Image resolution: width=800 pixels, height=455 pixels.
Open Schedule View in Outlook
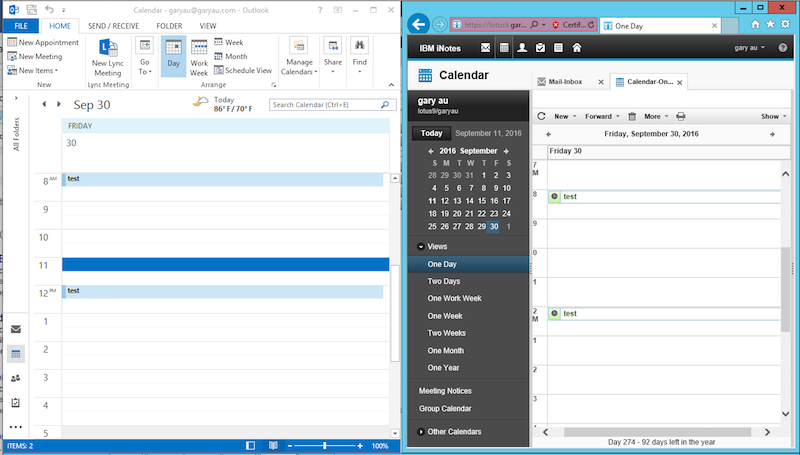tap(243, 70)
